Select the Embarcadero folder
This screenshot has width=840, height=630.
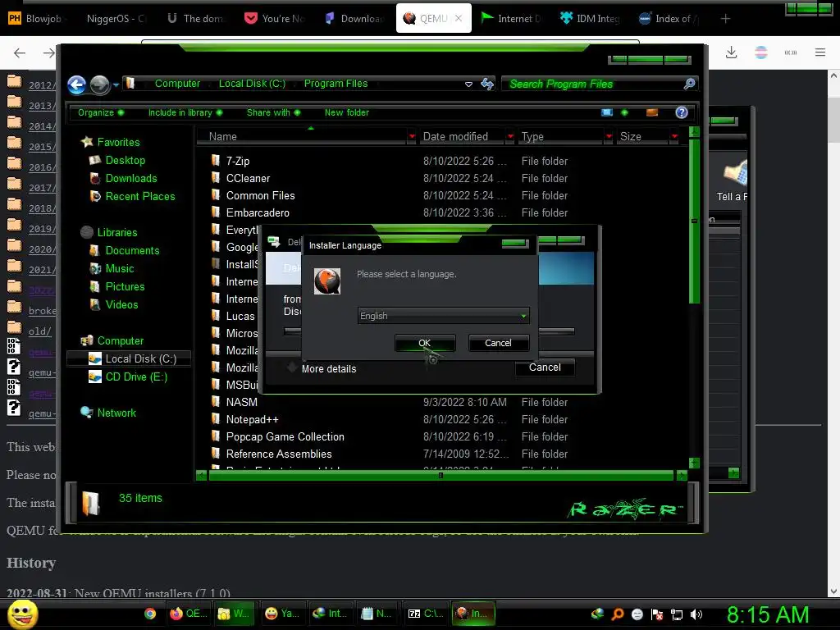point(257,212)
